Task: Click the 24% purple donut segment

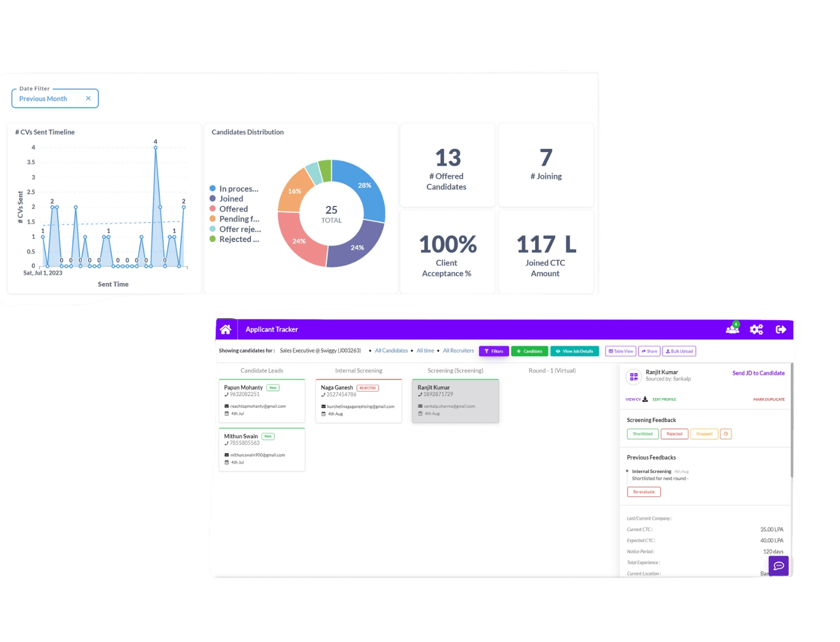Action: 358,247
